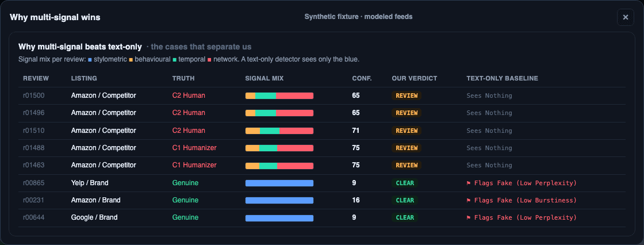
Task: Select review ID r01463
Action: (34, 165)
